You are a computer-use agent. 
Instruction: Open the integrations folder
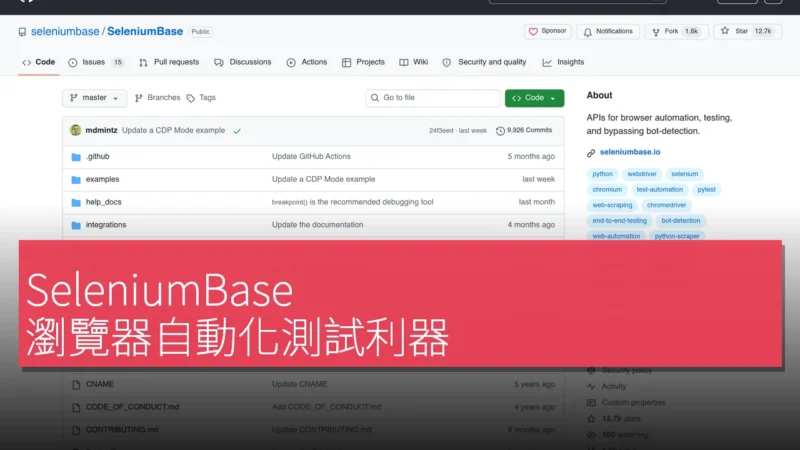(106, 225)
